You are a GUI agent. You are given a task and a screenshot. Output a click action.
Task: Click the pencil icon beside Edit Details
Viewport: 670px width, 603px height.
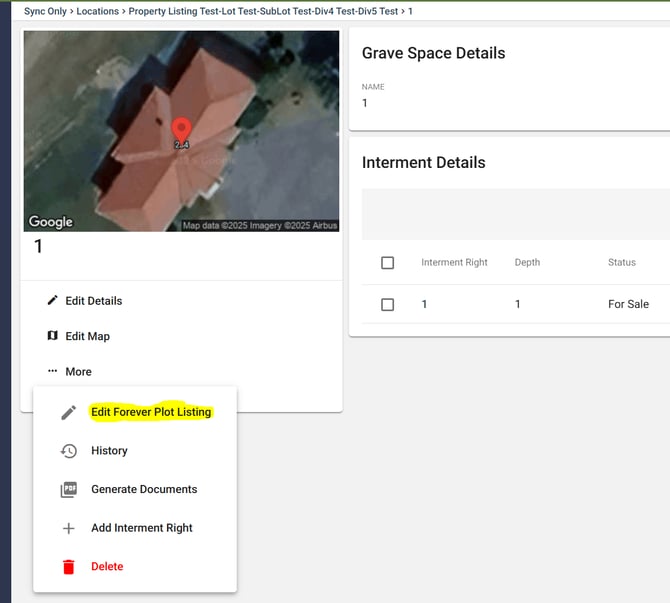pos(53,301)
